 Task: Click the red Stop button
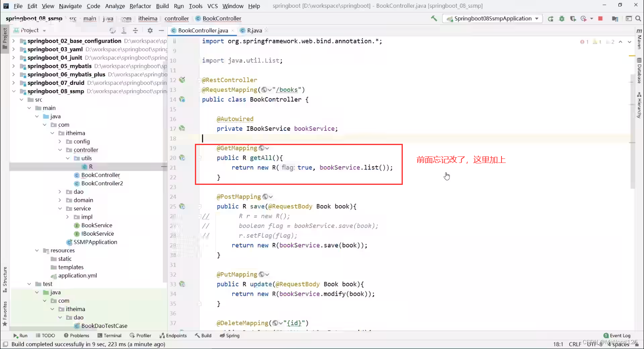click(x=601, y=19)
